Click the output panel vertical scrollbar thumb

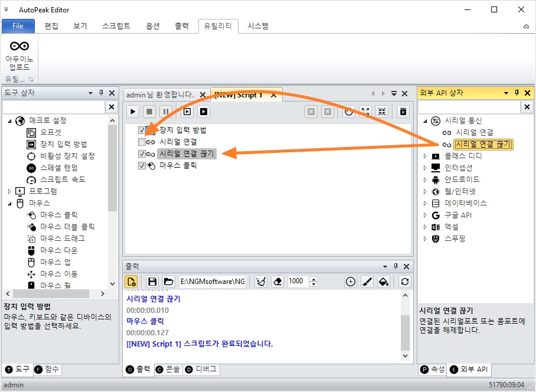coord(405,332)
